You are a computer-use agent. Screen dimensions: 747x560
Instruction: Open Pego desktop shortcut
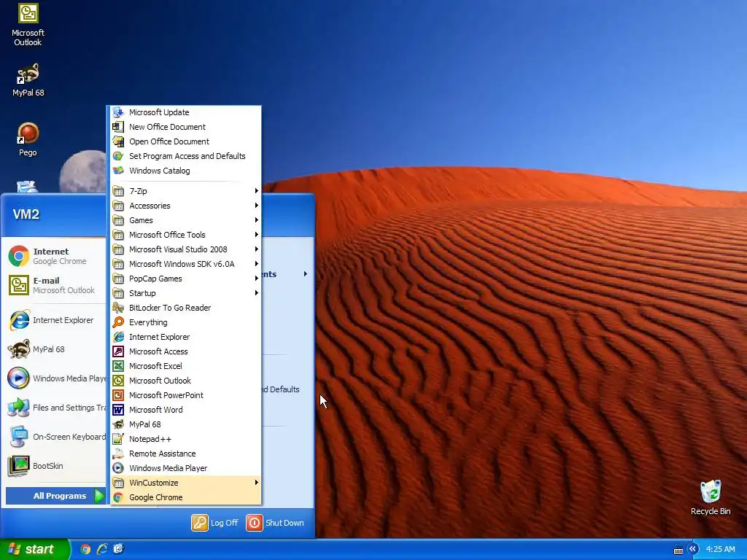pyautogui.click(x=28, y=139)
